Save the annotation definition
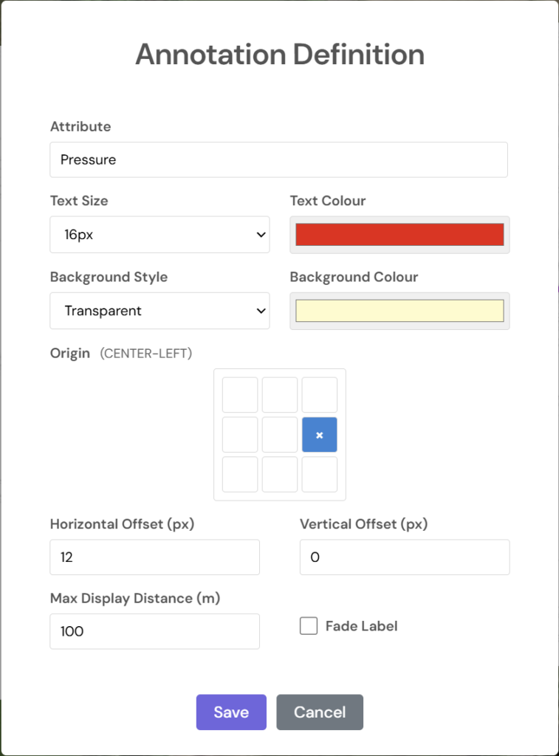The width and height of the screenshot is (559, 756). tap(231, 712)
